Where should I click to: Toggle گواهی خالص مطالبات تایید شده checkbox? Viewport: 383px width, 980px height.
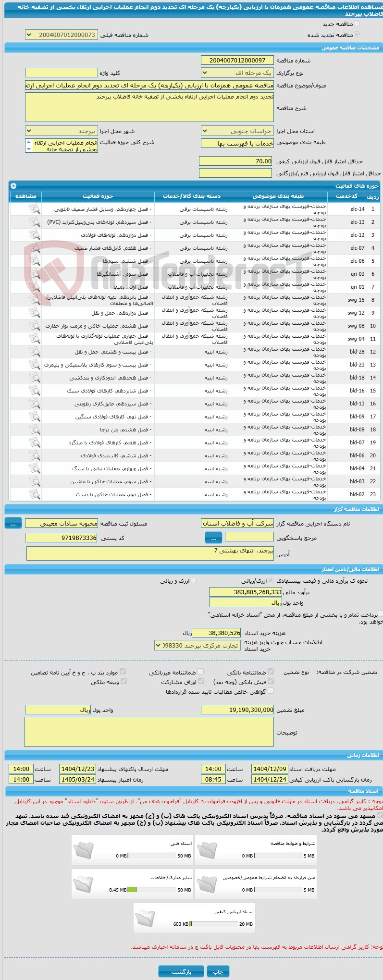coord(271,691)
